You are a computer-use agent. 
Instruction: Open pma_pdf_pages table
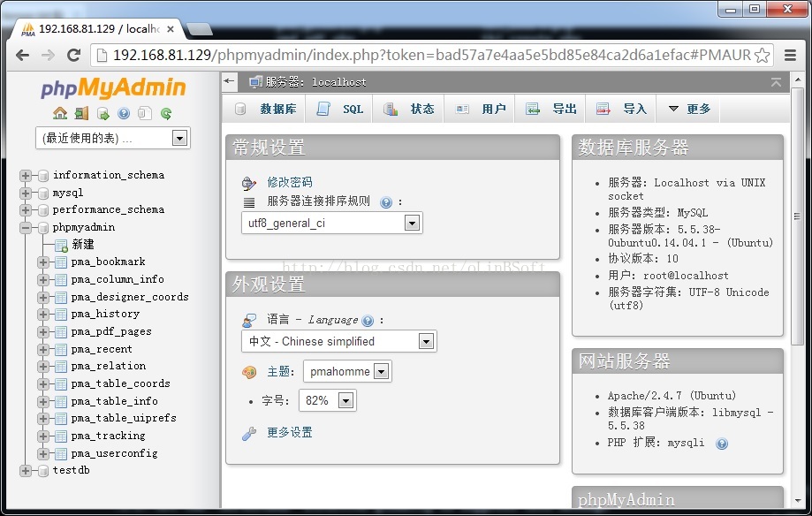pos(111,331)
